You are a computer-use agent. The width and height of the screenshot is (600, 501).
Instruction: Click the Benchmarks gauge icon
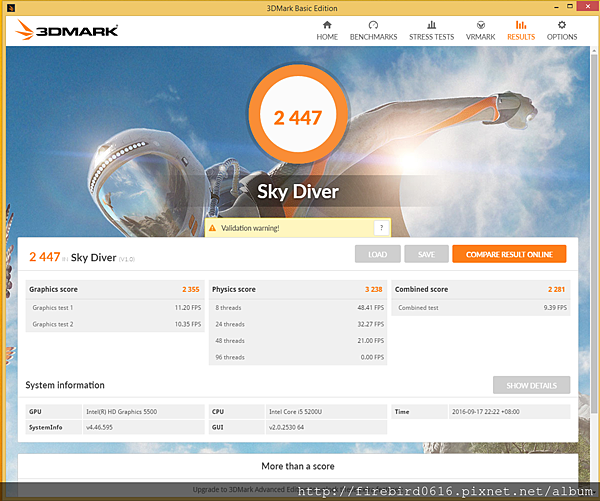click(373, 25)
